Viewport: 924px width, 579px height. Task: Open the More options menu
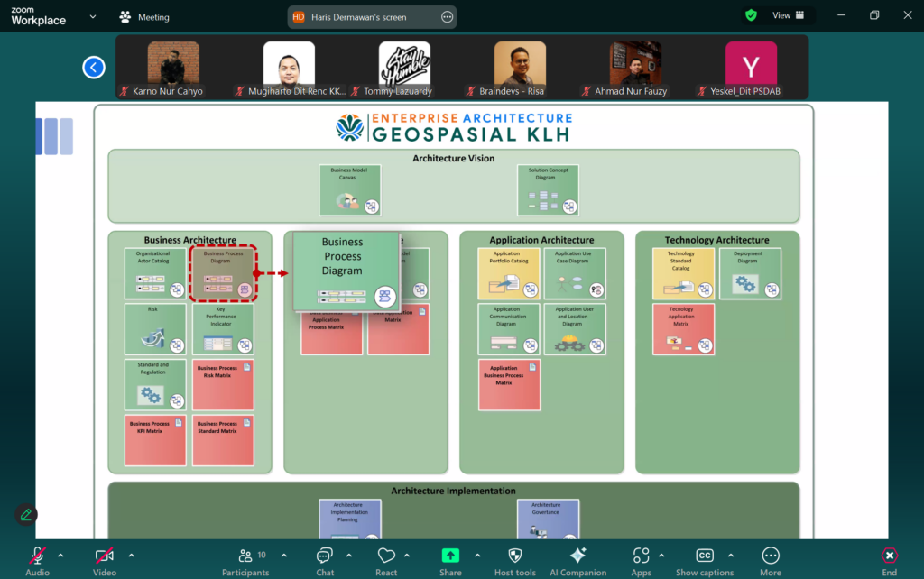tap(771, 556)
